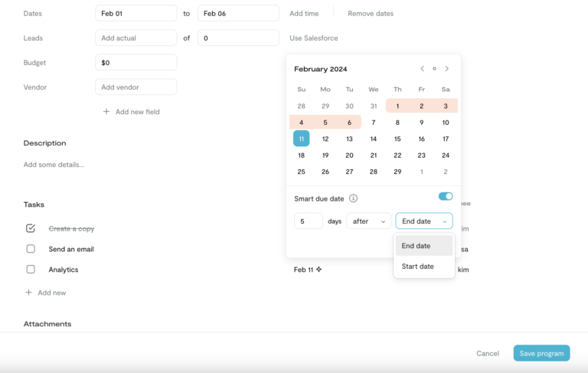588x373 pixels.
Task: Click the sparkle icon next to Feb 11
Action: (319, 270)
